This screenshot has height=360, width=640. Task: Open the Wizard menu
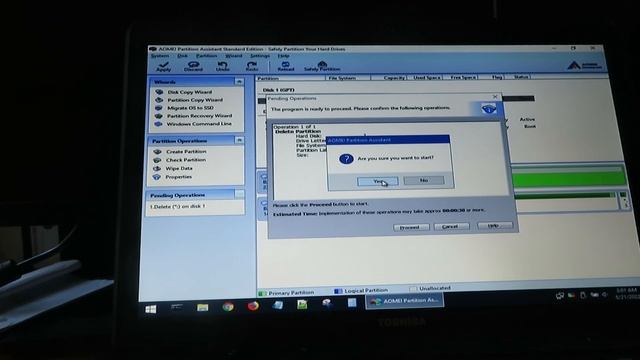(233, 56)
